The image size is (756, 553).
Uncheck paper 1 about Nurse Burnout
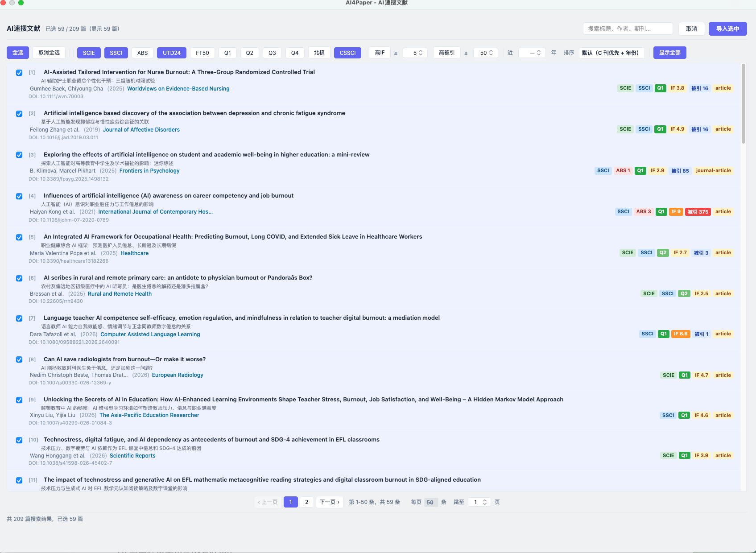coord(19,73)
